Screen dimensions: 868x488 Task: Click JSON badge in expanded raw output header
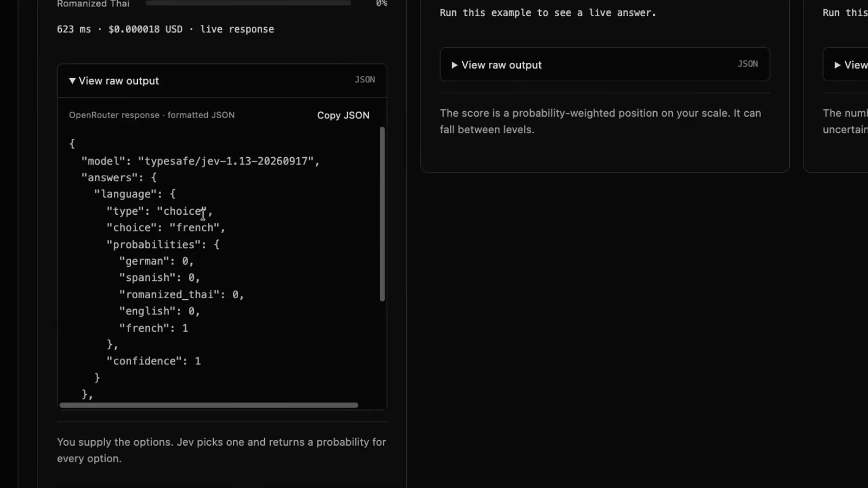click(x=365, y=80)
